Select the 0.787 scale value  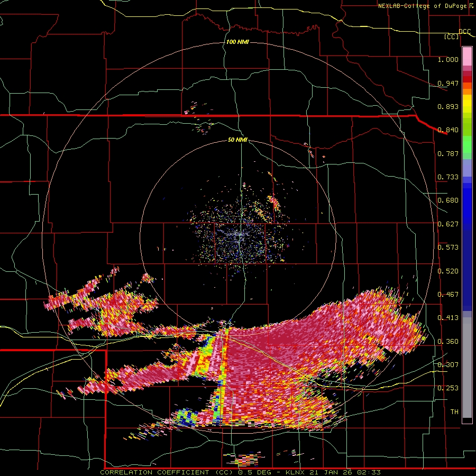pos(448,153)
